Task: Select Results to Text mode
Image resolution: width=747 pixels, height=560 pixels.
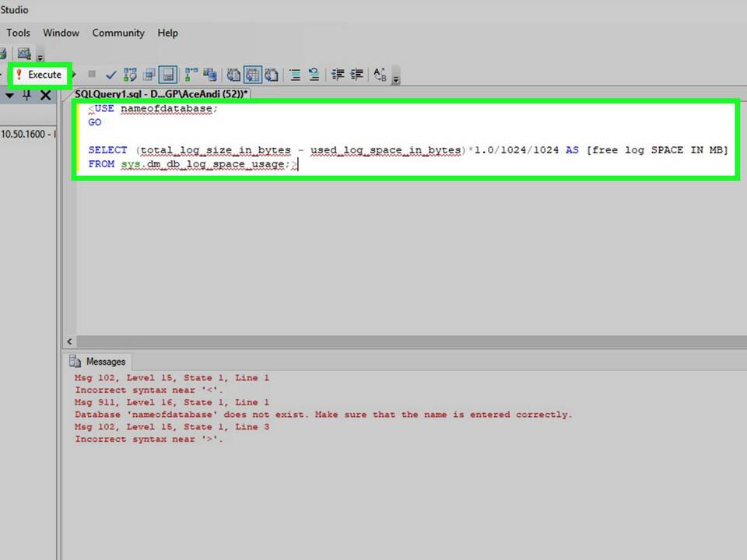Action: (x=233, y=75)
